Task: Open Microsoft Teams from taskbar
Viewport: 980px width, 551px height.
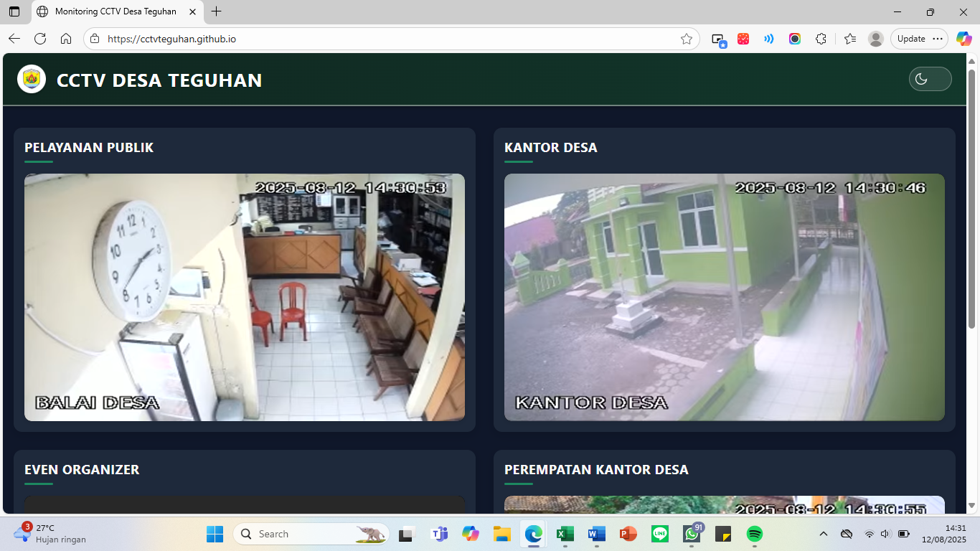Action: [439, 534]
